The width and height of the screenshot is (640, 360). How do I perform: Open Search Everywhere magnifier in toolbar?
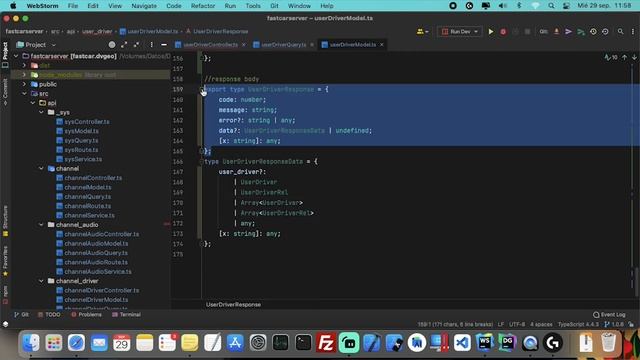620,31
